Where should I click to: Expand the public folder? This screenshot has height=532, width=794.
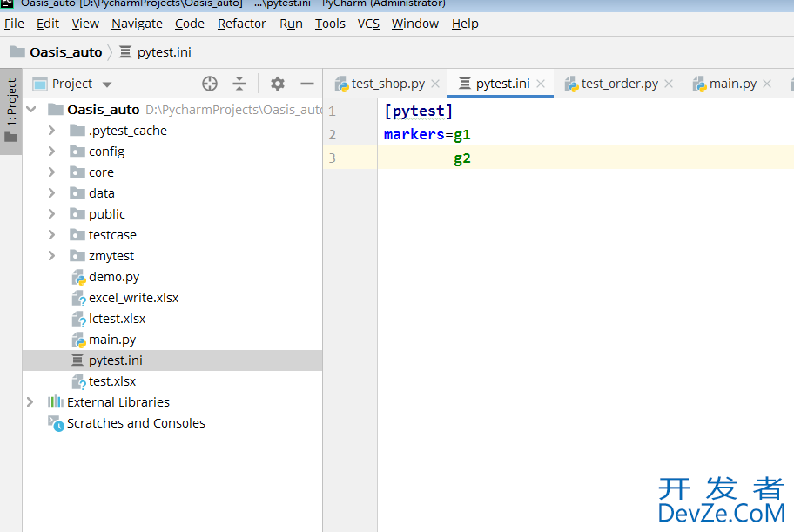(51, 214)
